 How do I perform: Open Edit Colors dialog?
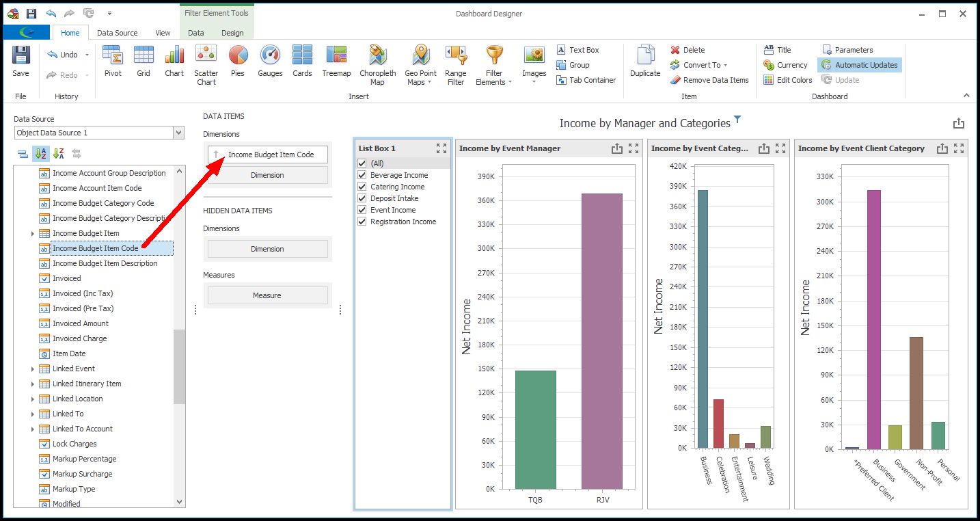(x=787, y=80)
